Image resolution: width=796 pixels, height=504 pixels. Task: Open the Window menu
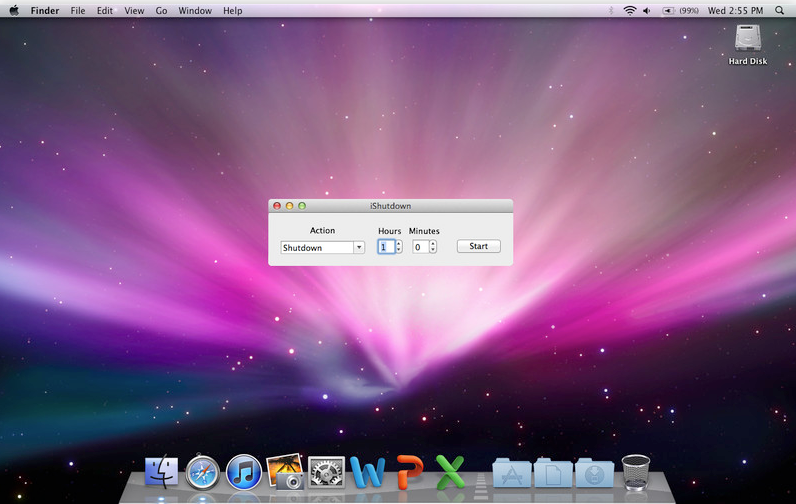[x=195, y=10]
